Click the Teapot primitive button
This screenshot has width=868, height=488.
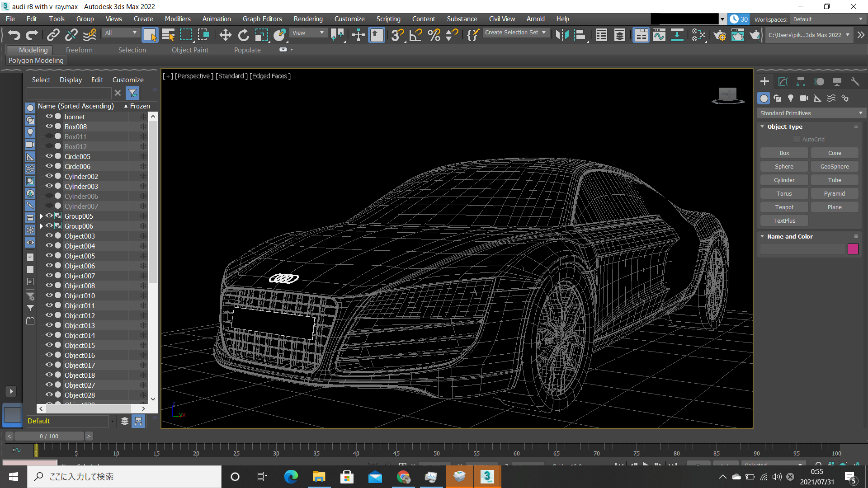click(x=784, y=207)
